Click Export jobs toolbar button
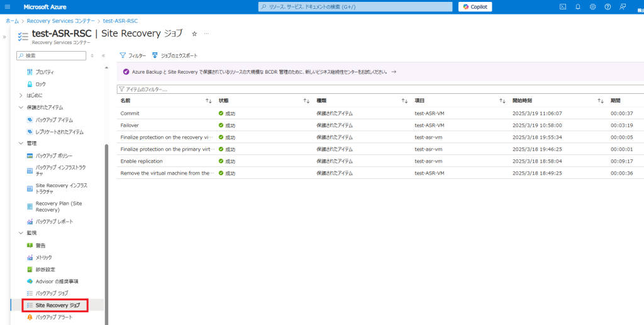This screenshot has height=325, width=644. 175,55
